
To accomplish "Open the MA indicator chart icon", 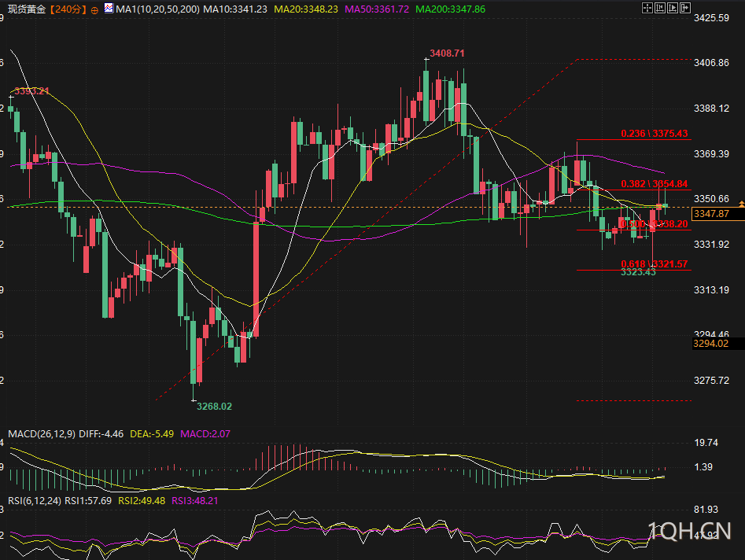I will [x=109, y=8].
